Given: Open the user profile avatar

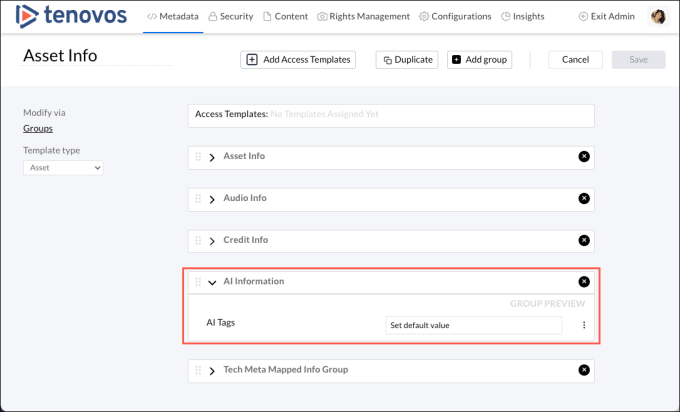Looking at the screenshot, I should pyautogui.click(x=658, y=17).
